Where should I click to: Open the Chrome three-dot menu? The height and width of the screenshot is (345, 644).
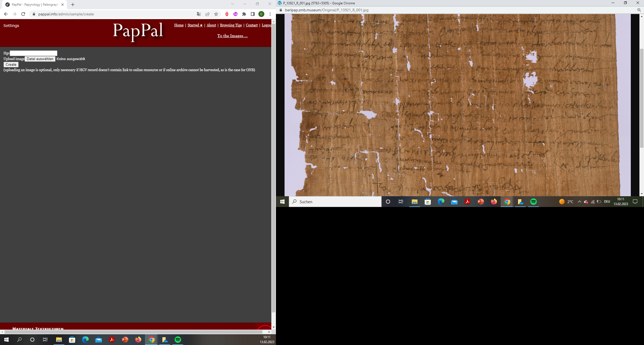pyautogui.click(x=270, y=14)
